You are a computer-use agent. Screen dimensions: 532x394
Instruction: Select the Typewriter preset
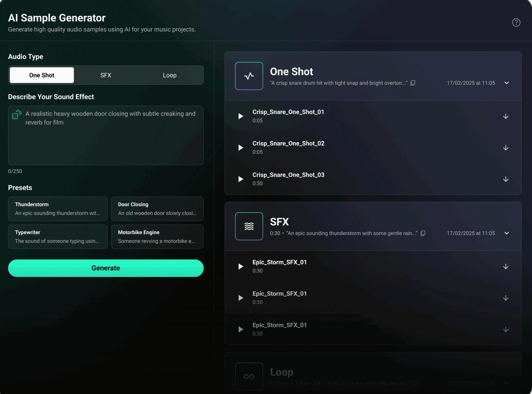coord(57,237)
